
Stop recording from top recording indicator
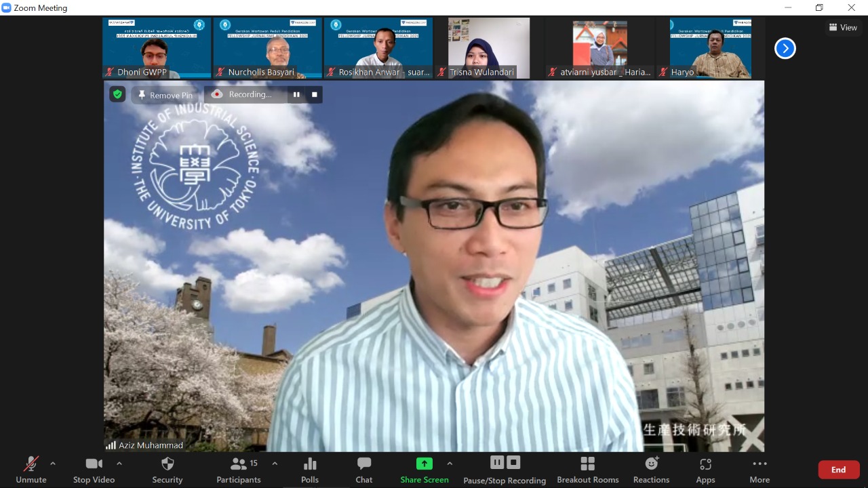point(315,95)
